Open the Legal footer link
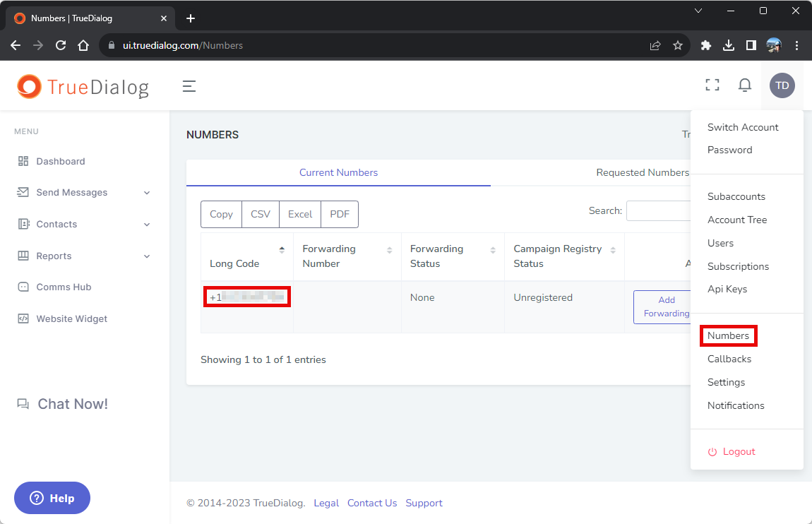812x524 pixels. pos(326,504)
